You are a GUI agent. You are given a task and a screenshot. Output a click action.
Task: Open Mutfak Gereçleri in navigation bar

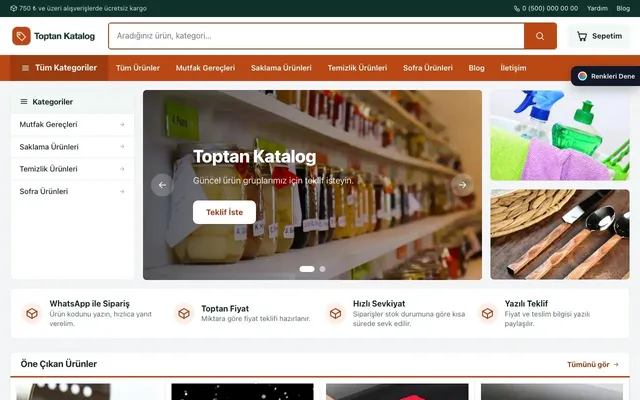click(x=205, y=68)
